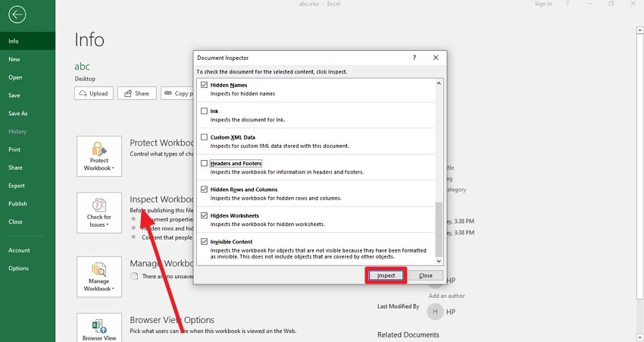
Task: Click the Invisible Content label text
Action: point(231,242)
